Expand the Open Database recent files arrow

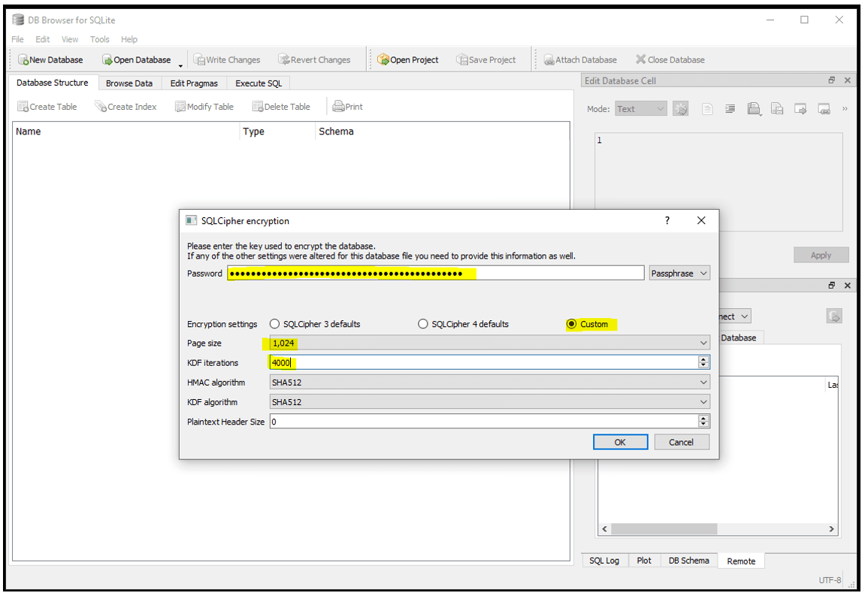click(180, 65)
